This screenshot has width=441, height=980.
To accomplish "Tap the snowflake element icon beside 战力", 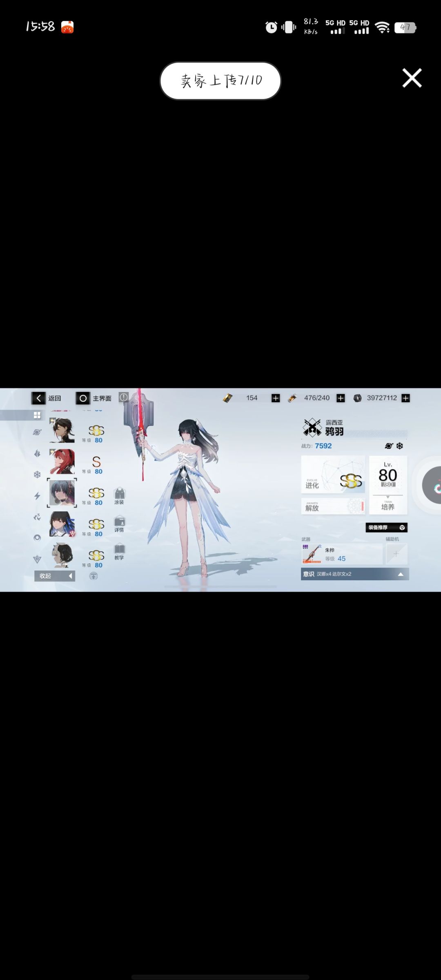I will (x=400, y=446).
